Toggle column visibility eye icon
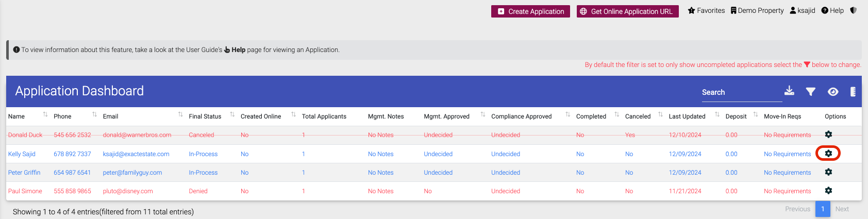Viewport: 868px width, 219px height. pyautogui.click(x=833, y=92)
